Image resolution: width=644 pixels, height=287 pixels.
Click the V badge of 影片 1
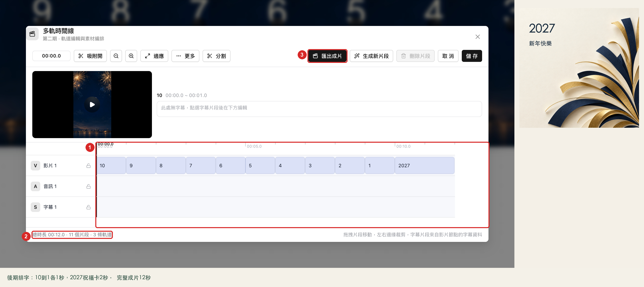35,165
